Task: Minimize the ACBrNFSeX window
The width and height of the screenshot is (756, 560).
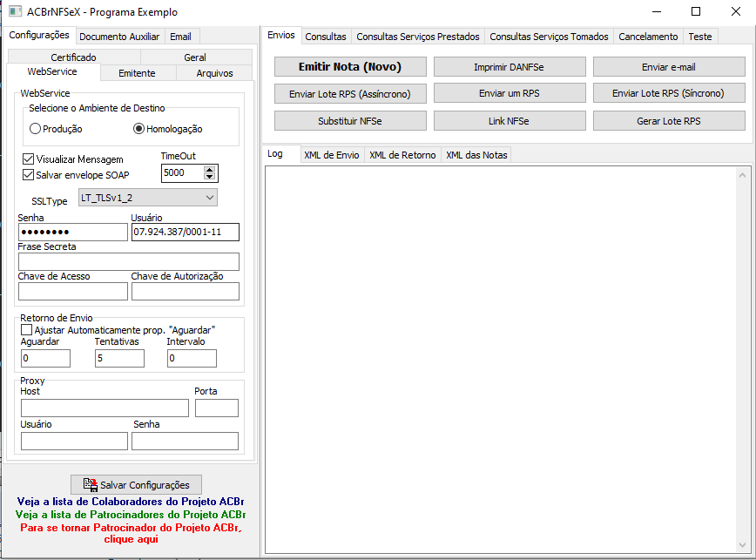Action: point(656,11)
